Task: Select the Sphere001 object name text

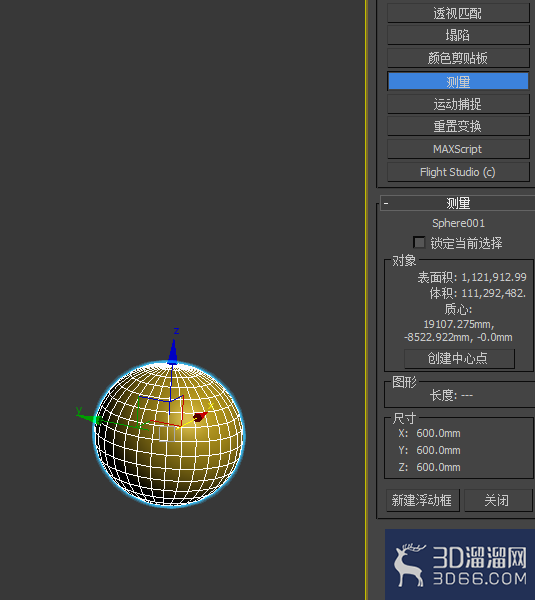Action: 458,223
